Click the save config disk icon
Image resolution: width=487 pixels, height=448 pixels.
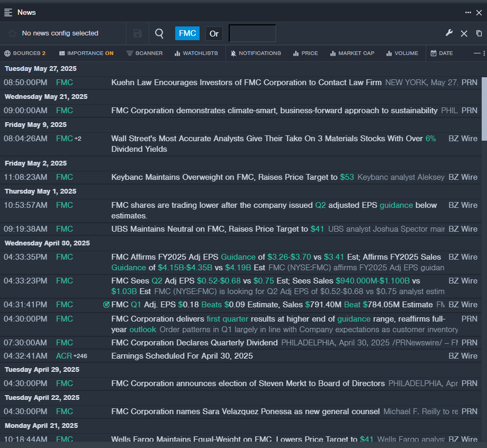(138, 33)
